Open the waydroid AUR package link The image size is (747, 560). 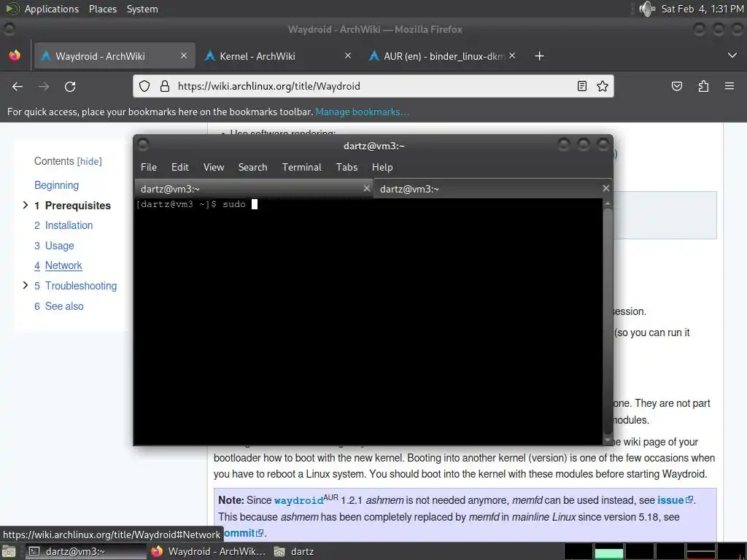(298, 500)
